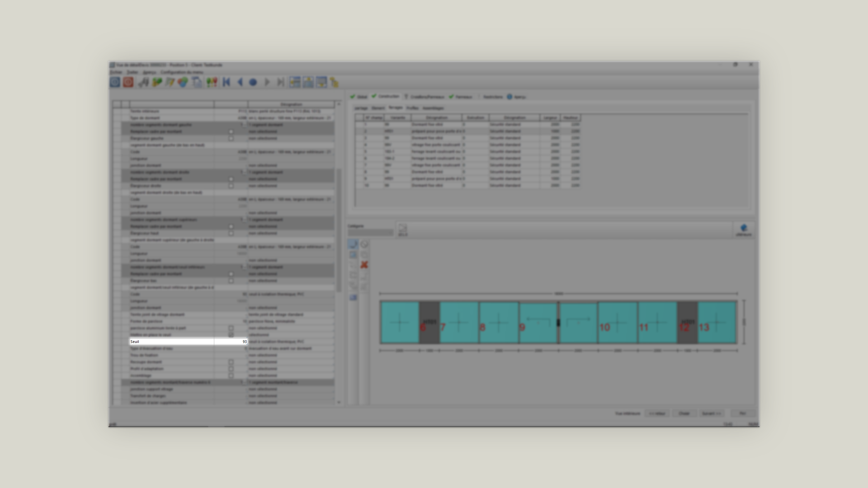
Task: Select the highlighted top tool left of the drawing
Action: [x=353, y=244]
